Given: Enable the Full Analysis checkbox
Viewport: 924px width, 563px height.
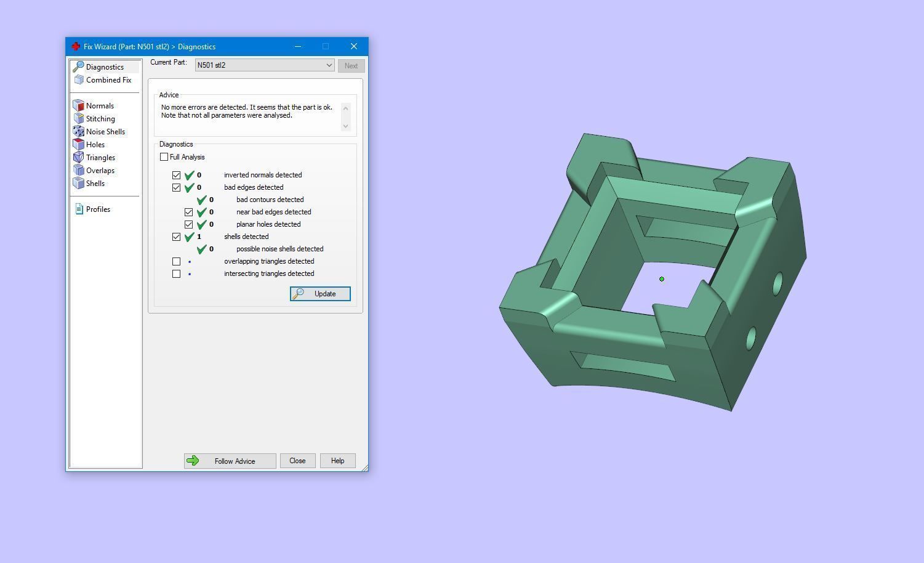Looking at the screenshot, I should point(164,157).
